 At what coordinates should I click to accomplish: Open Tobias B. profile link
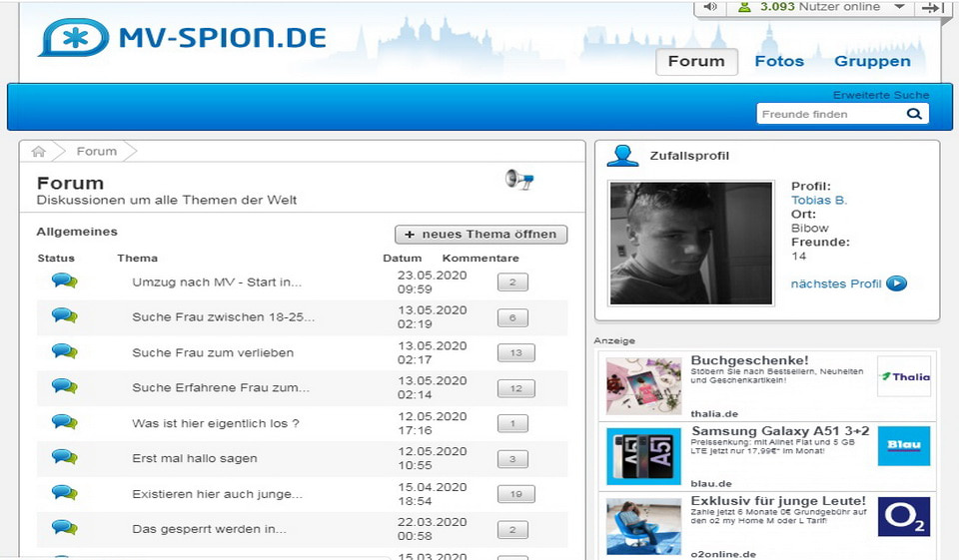pyautogui.click(x=818, y=200)
